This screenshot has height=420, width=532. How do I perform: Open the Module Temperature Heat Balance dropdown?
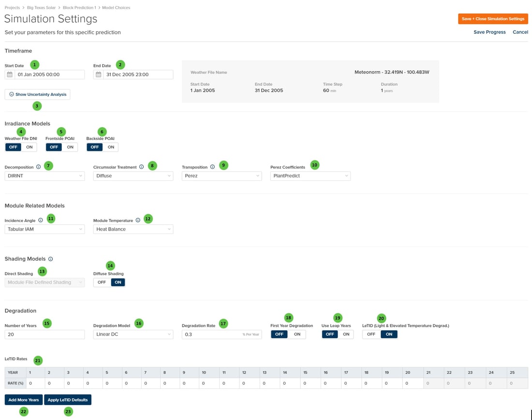click(x=133, y=229)
